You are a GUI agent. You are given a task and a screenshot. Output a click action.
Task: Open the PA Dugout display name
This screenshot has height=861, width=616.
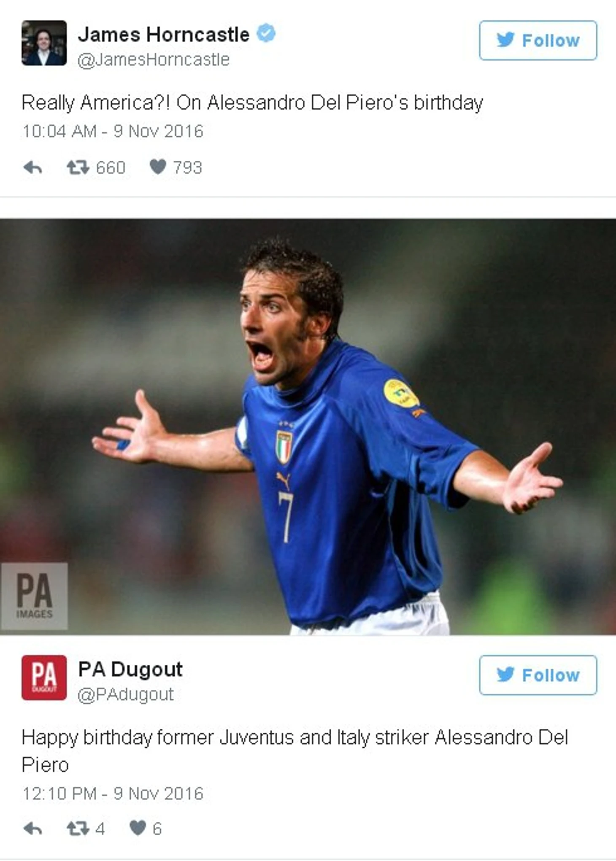coord(130,669)
